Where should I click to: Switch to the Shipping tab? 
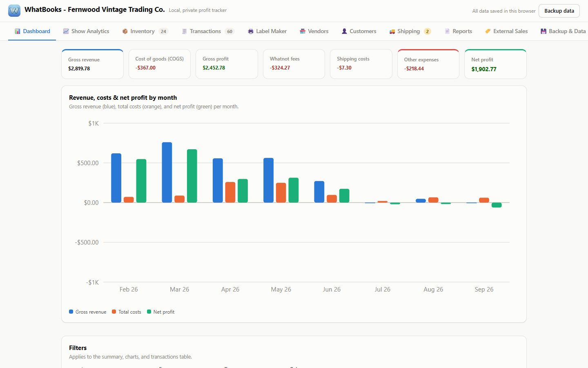[410, 31]
